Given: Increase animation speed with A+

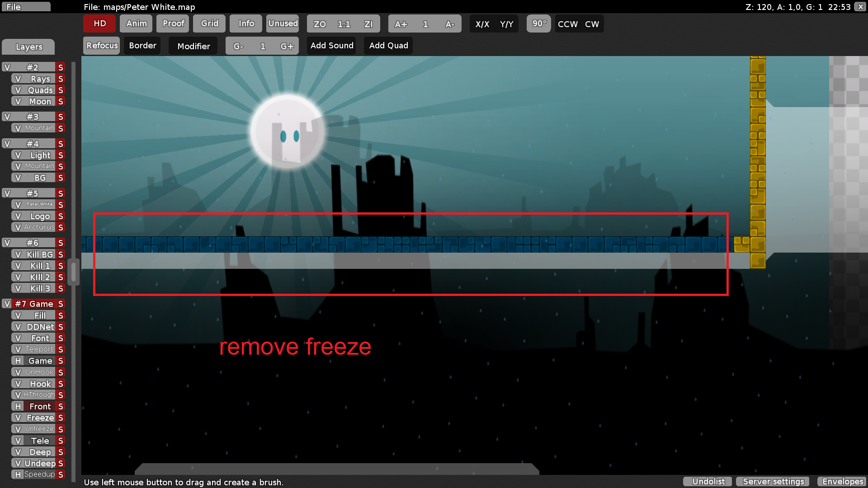Looking at the screenshot, I should tap(401, 24).
